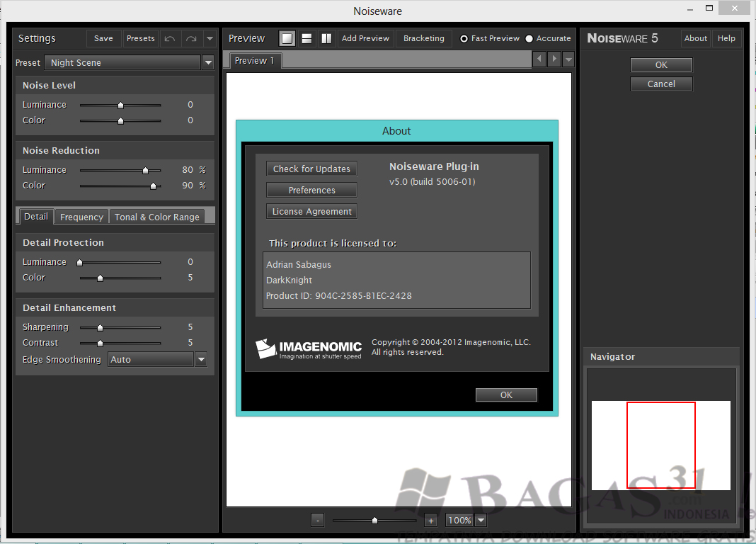Click Noise Reduction Color slider handle

click(x=153, y=186)
